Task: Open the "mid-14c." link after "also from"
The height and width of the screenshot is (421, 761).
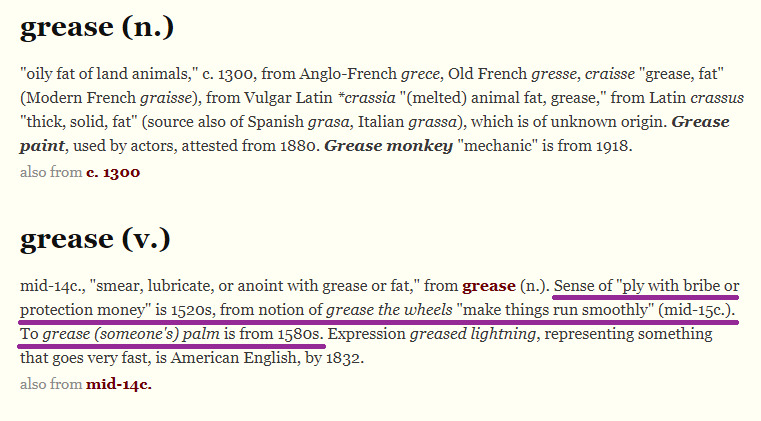Action: click(x=119, y=382)
